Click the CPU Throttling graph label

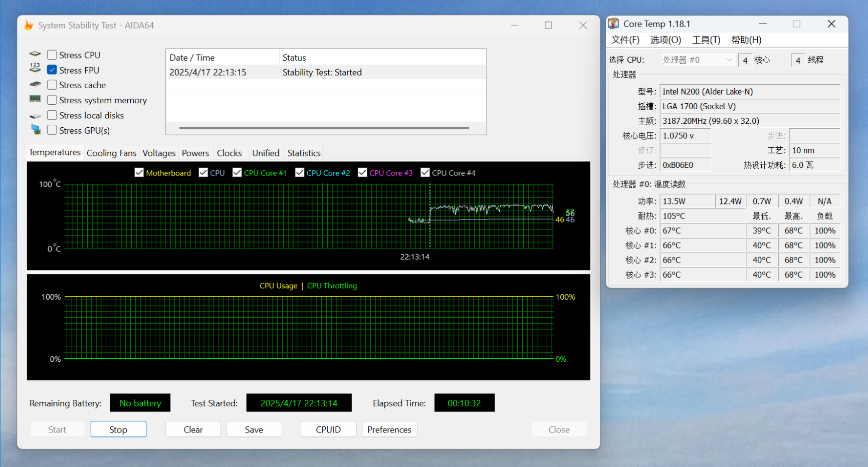[x=332, y=286]
